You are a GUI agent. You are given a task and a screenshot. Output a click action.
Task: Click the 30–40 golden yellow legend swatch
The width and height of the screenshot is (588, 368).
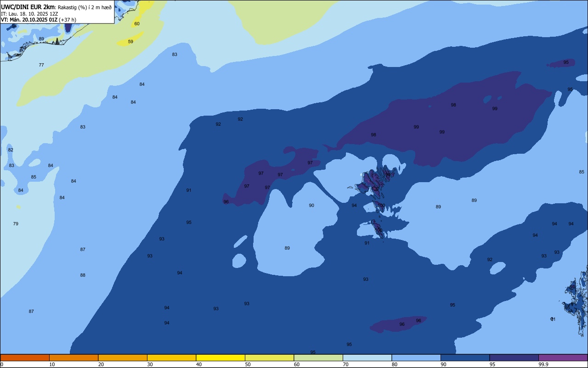(171, 357)
